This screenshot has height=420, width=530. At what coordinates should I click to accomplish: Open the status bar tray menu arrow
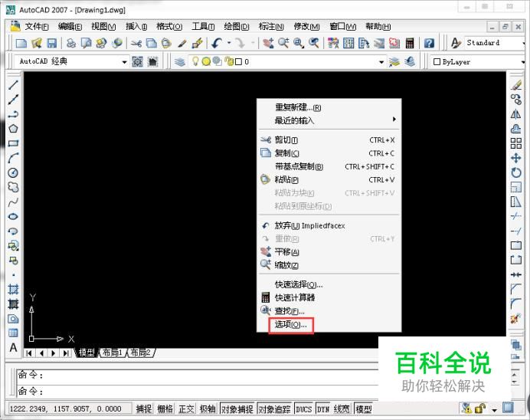pyautogui.click(x=494, y=410)
